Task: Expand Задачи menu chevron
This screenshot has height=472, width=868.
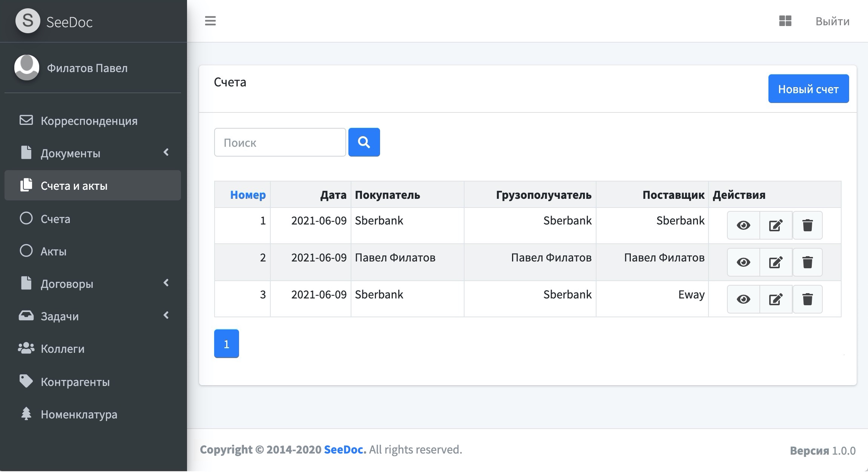Action: click(x=166, y=315)
